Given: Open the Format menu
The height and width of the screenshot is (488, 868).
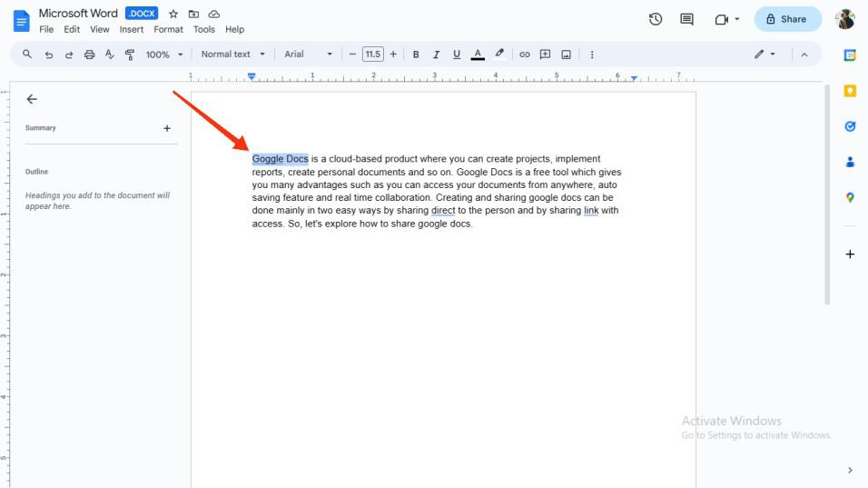Looking at the screenshot, I should [168, 29].
